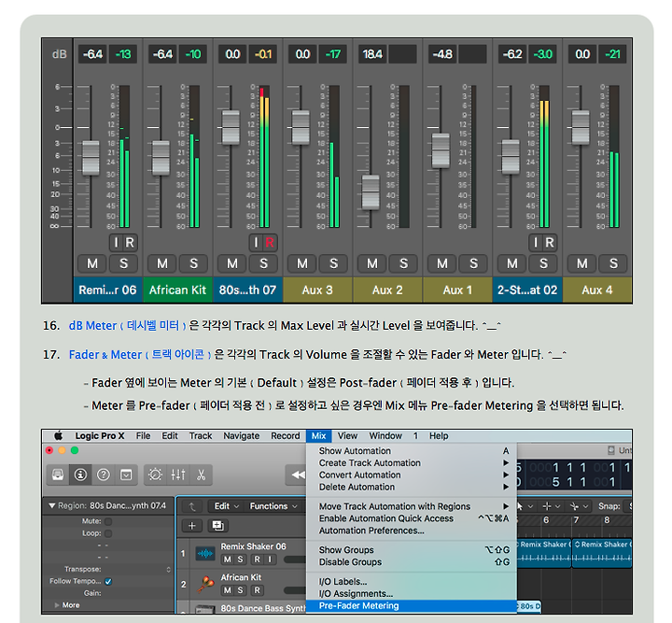This screenshot has width=672, height=623.
Task: Solo the African Kit channel strip
Action: tap(193, 263)
